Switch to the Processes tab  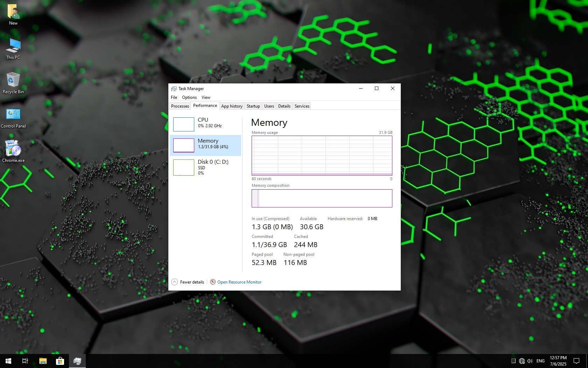[180, 106]
